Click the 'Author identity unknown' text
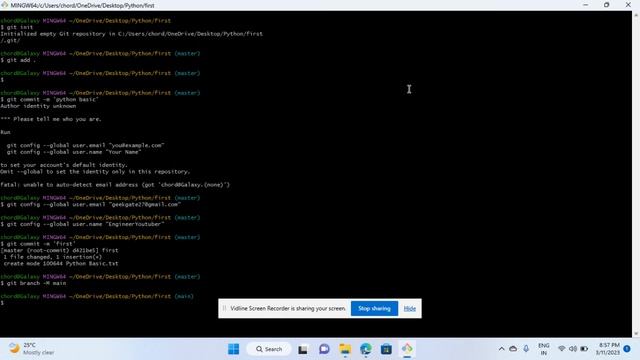The width and height of the screenshot is (640, 360). (38, 106)
